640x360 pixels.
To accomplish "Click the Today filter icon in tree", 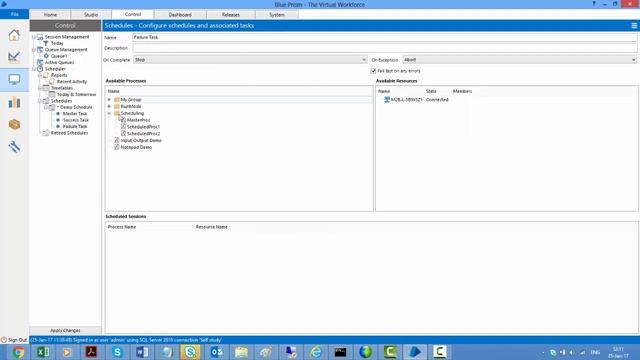I will click(46, 43).
